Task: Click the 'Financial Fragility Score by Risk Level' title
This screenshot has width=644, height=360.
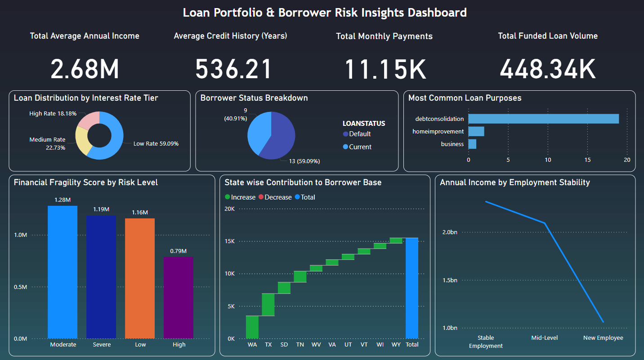Action: 86,182
